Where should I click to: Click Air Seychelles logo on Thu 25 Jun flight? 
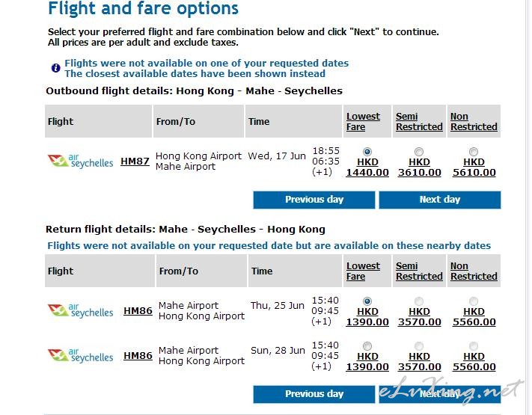[80, 310]
